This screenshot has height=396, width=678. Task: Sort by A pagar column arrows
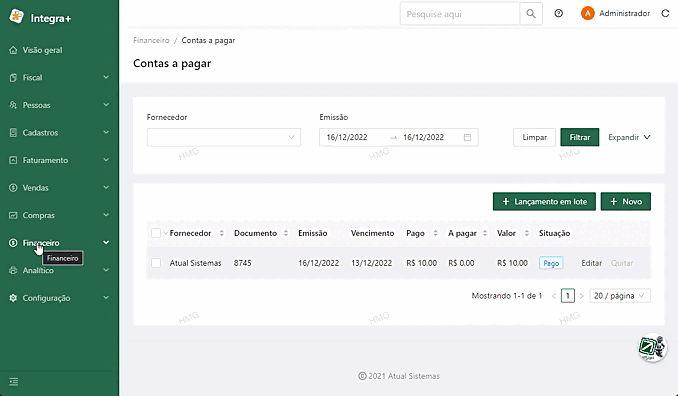point(485,233)
